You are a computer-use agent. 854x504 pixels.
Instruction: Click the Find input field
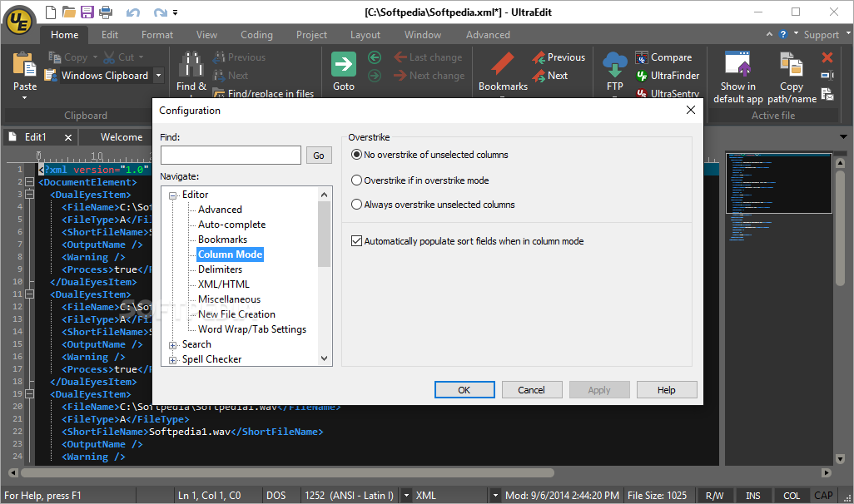(x=231, y=156)
